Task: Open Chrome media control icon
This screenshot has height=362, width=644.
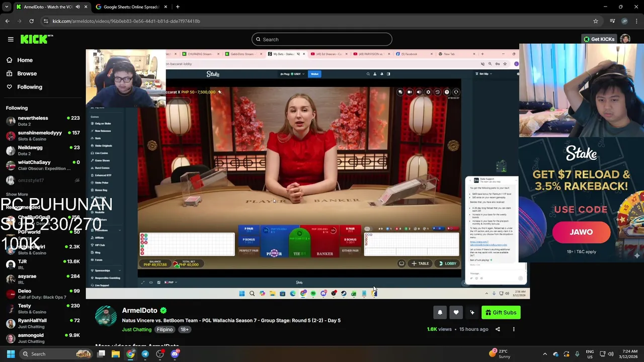Action: point(612,21)
